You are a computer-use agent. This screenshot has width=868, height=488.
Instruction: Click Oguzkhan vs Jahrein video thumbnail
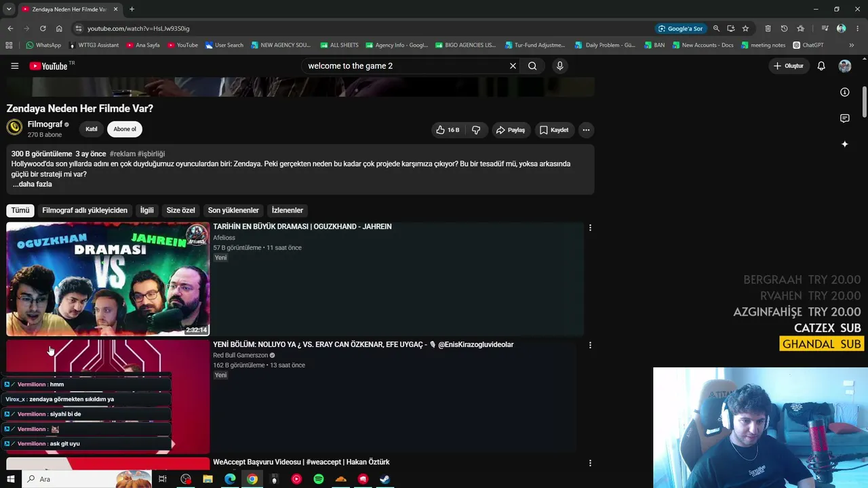click(x=108, y=279)
